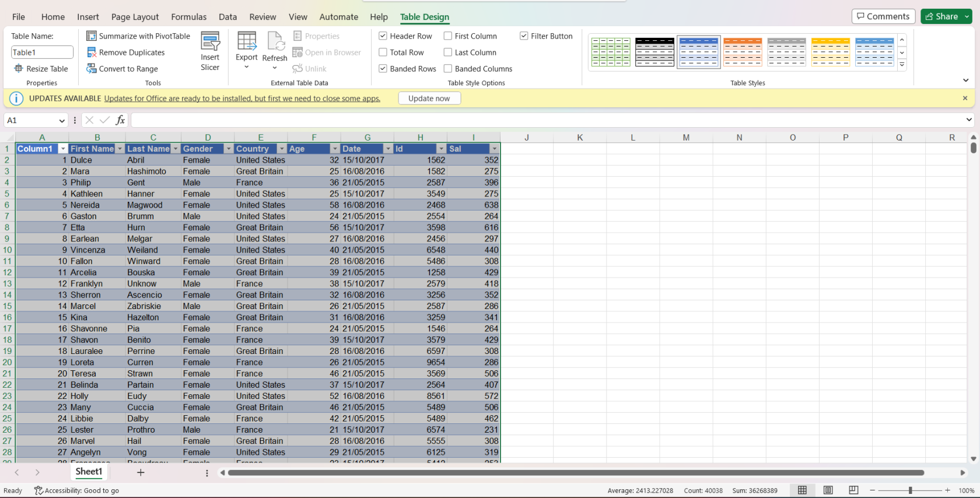The width and height of the screenshot is (980, 498).
Task: Expand the Name Box dropdown arrow
Action: (62, 121)
